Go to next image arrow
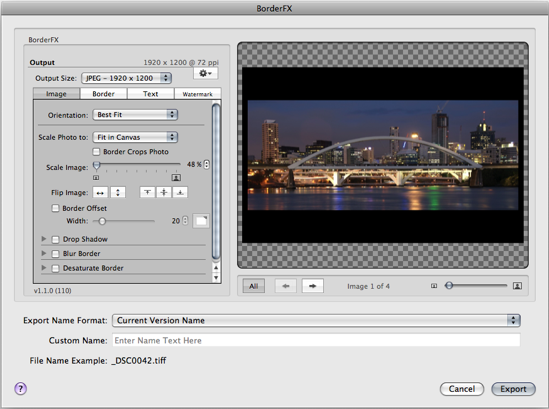 point(312,286)
